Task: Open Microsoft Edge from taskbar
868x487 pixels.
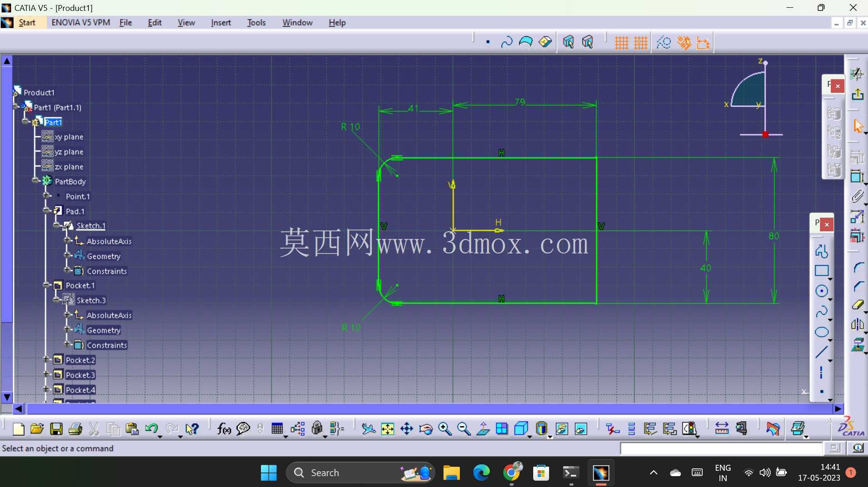Action: click(x=481, y=473)
